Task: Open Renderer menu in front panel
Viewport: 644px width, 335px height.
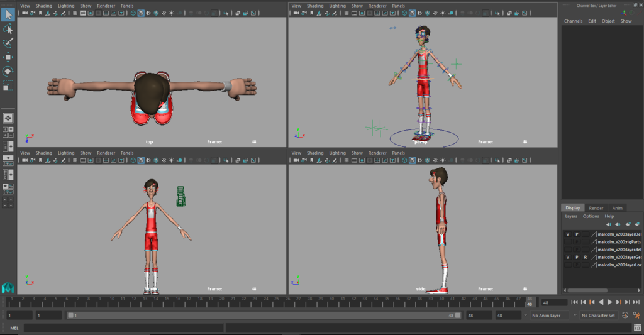Action: pyautogui.click(x=106, y=153)
